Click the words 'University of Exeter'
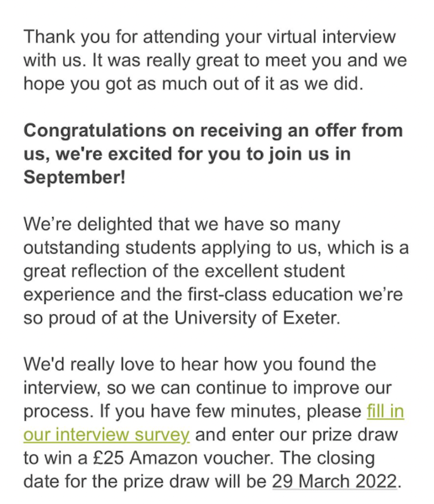Screen dimensions: 434x504 pos(257,318)
